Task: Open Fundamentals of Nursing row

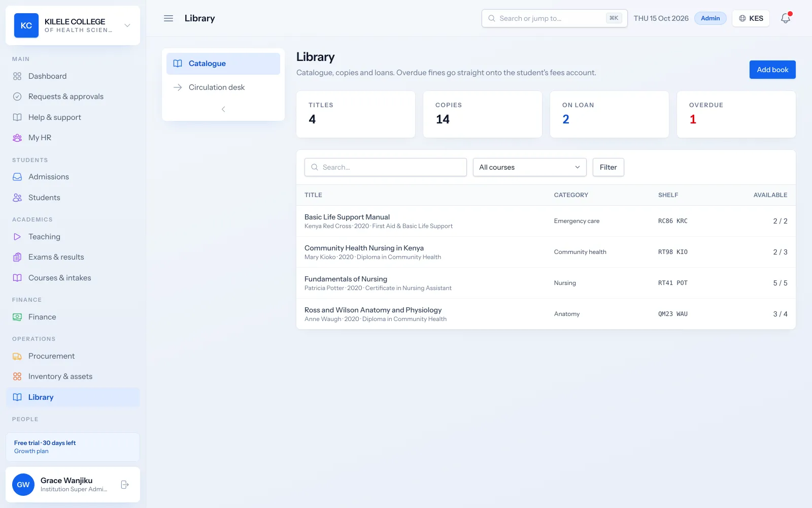Action: point(546,283)
